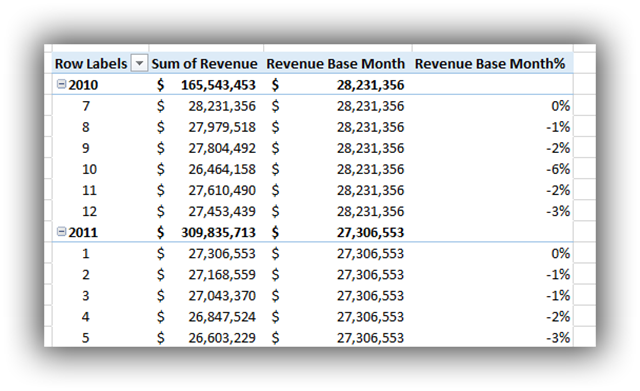Select the 2010 total revenue 165,543,453 cell

point(207,85)
